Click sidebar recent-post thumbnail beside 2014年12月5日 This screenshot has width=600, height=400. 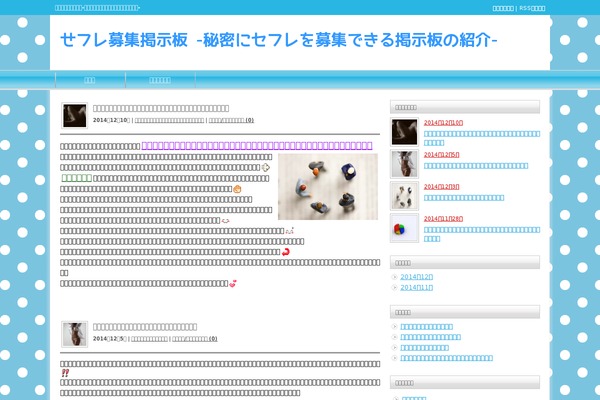pos(404,164)
